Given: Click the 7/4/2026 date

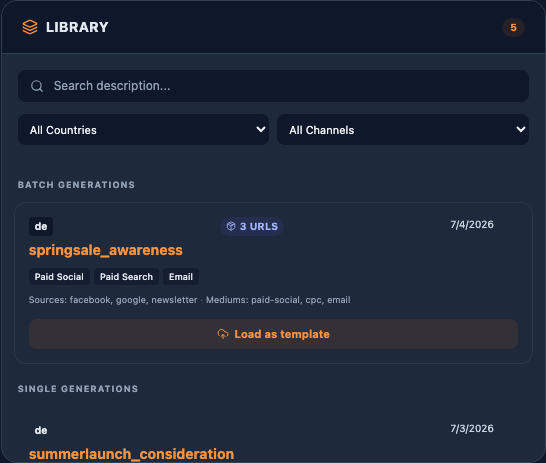Looking at the screenshot, I should pos(472,225).
